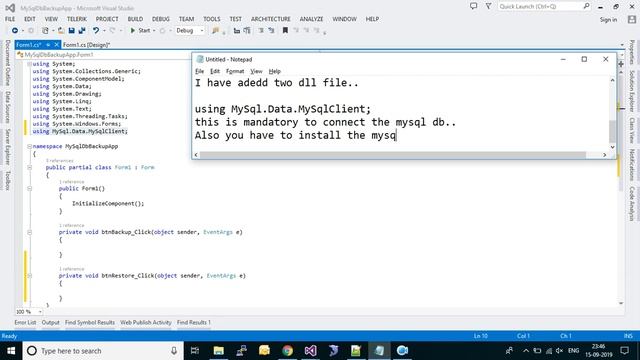This screenshot has height=360, width=640.
Task: Click the New Project toolbar icon
Action: click(45, 31)
